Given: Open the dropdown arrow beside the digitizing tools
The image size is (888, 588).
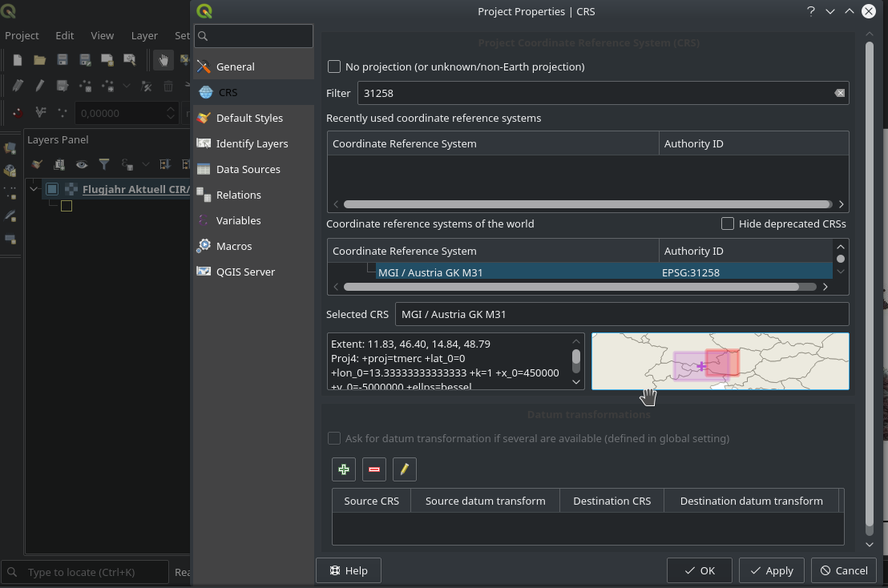Looking at the screenshot, I should 127,86.
